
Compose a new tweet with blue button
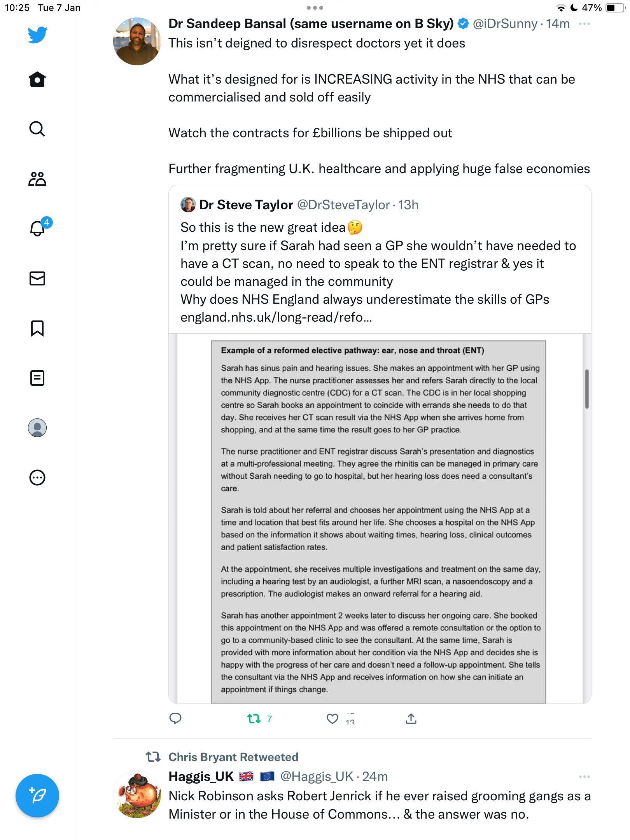point(37,796)
